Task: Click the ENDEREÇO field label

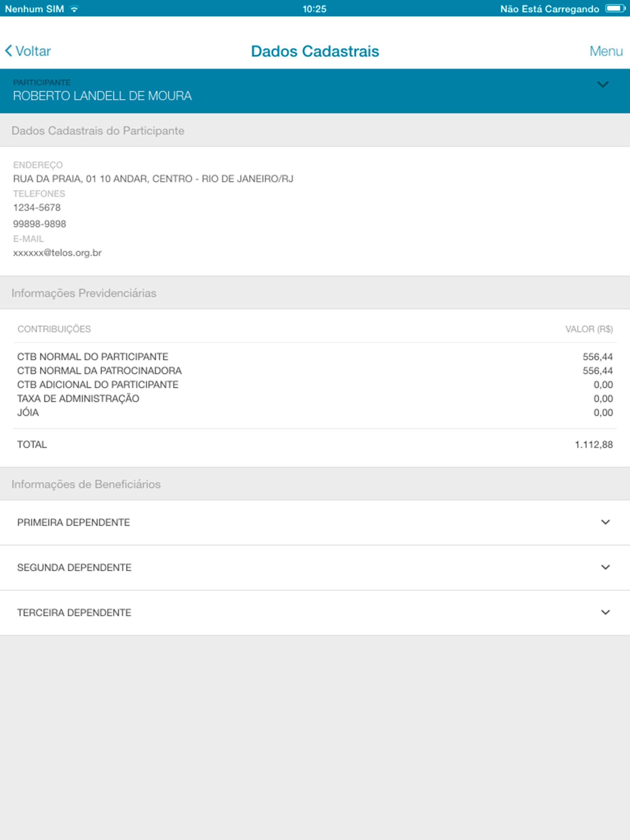Action: [38, 165]
